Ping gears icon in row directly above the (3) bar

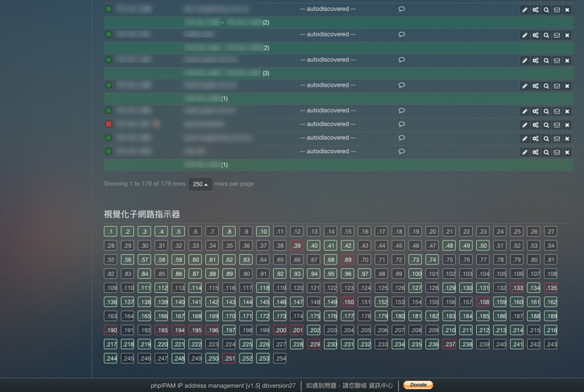pos(535,60)
